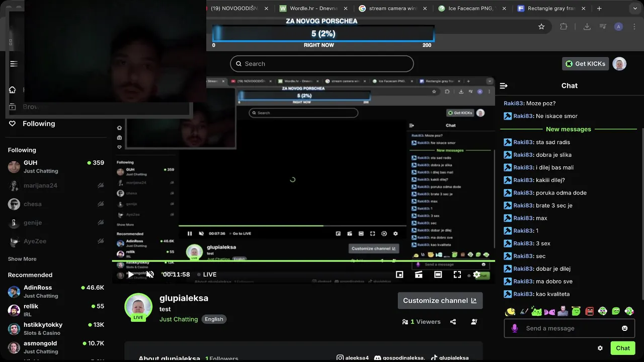644x362 pixels.
Task: Open chat settings gear
Action: 600,348
